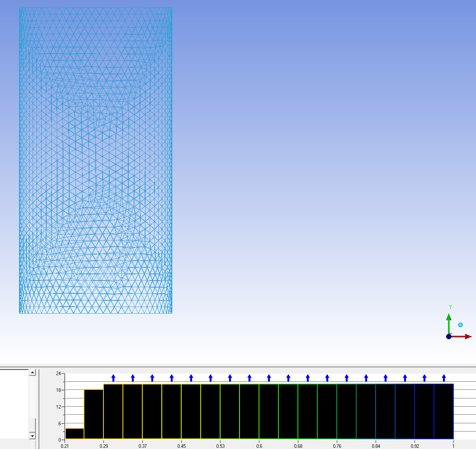
Task: Click the scroll up arrow in left panel
Action: pyautogui.click(x=32, y=373)
